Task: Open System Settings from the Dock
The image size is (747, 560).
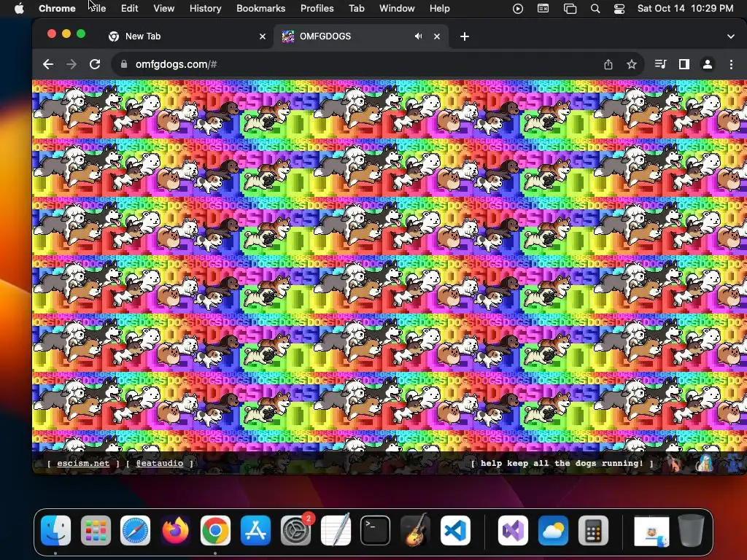Action: pos(295,531)
